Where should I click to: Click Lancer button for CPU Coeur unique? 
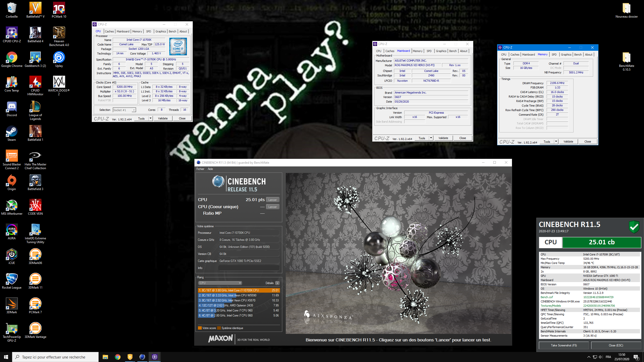(x=272, y=207)
